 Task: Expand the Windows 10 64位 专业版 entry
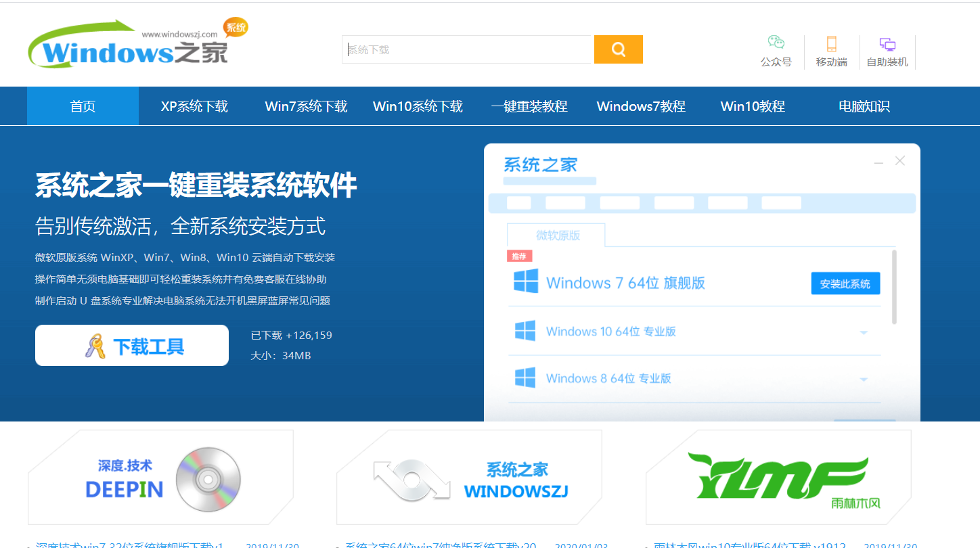pyautogui.click(x=864, y=332)
